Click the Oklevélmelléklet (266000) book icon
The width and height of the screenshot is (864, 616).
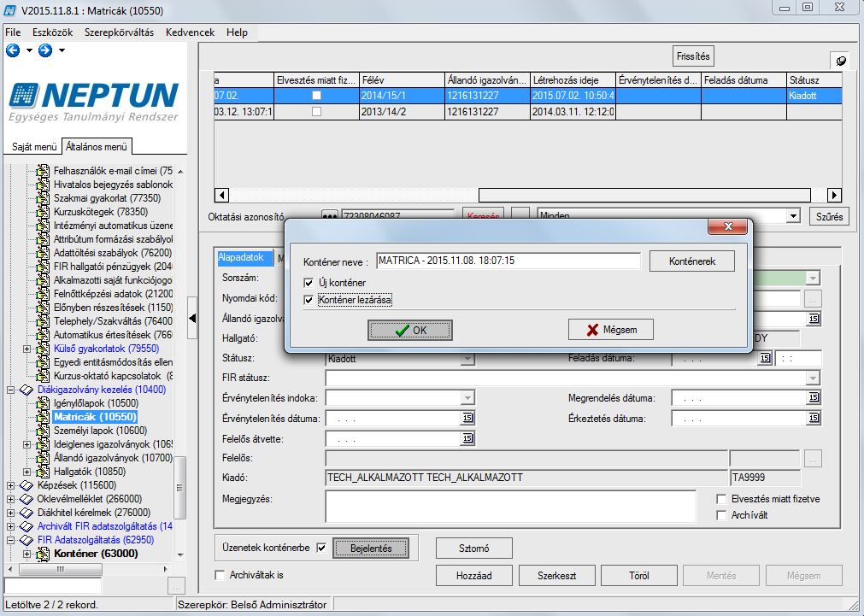click(x=26, y=499)
